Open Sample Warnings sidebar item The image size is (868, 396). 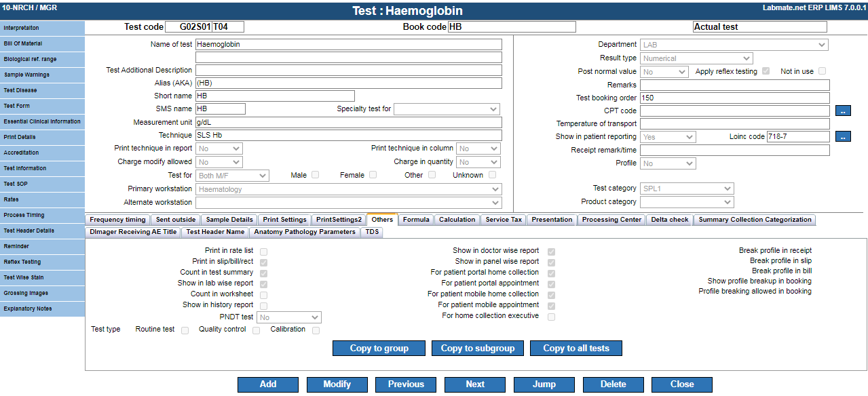coord(42,75)
